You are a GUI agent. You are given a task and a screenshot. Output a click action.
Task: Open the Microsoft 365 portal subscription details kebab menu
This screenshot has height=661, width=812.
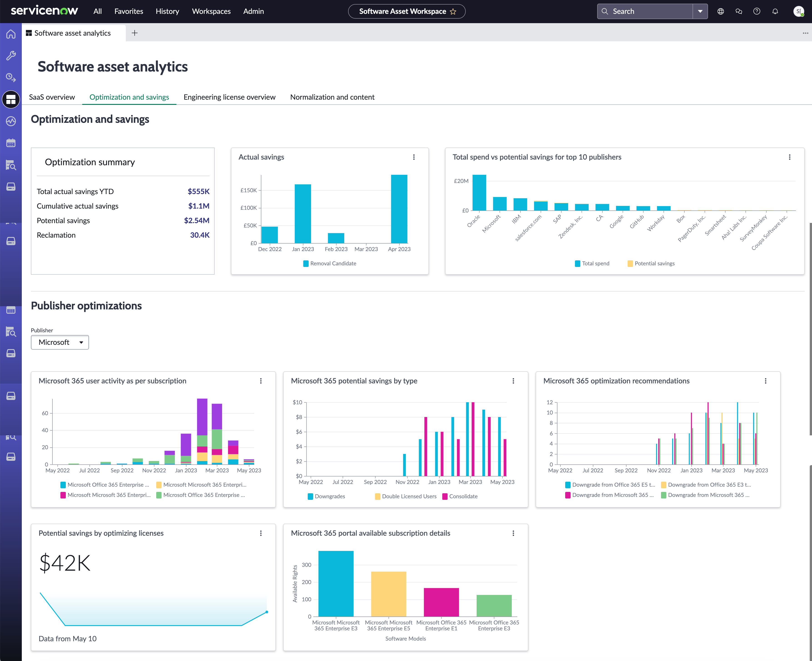(x=513, y=533)
